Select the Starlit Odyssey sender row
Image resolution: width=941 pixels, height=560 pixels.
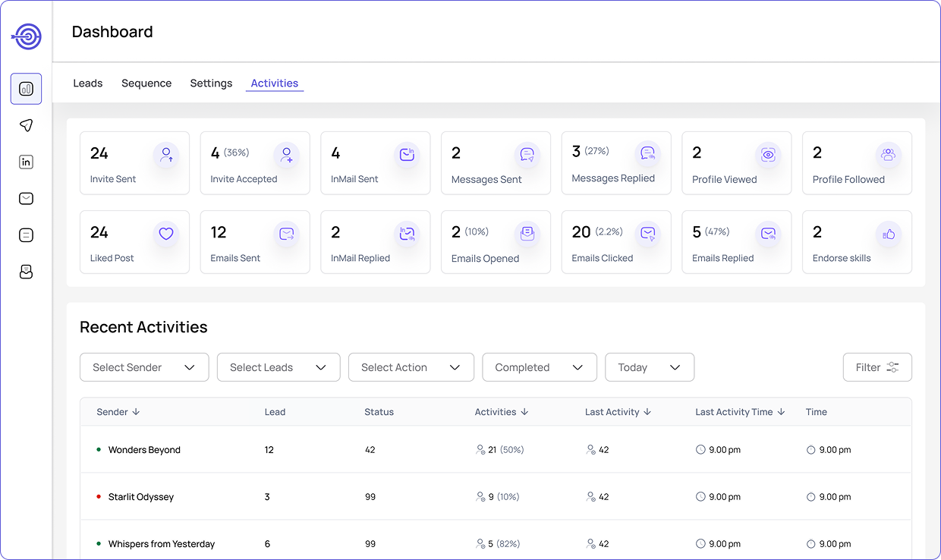coord(141,497)
